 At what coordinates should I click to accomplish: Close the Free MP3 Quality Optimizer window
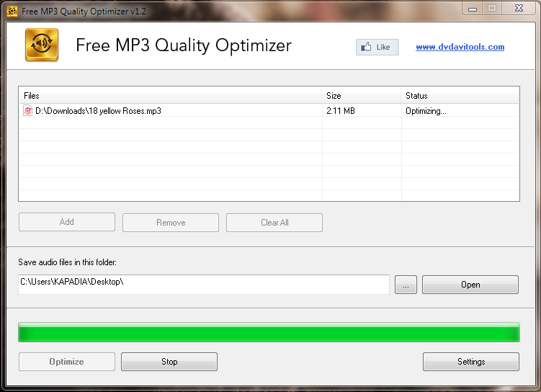click(x=519, y=8)
